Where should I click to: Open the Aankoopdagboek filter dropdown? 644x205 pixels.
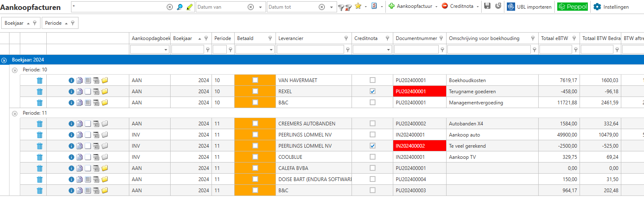tap(166, 49)
